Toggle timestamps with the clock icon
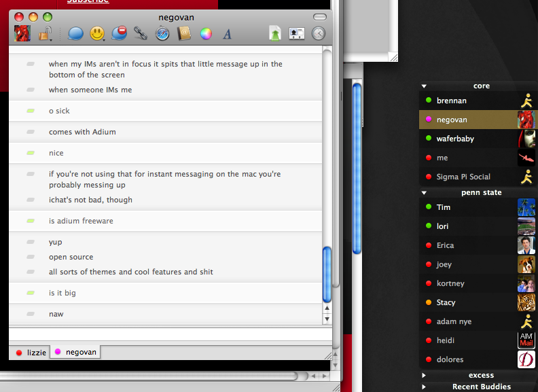The width and height of the screenshot is (538, 392). [319, 34]
